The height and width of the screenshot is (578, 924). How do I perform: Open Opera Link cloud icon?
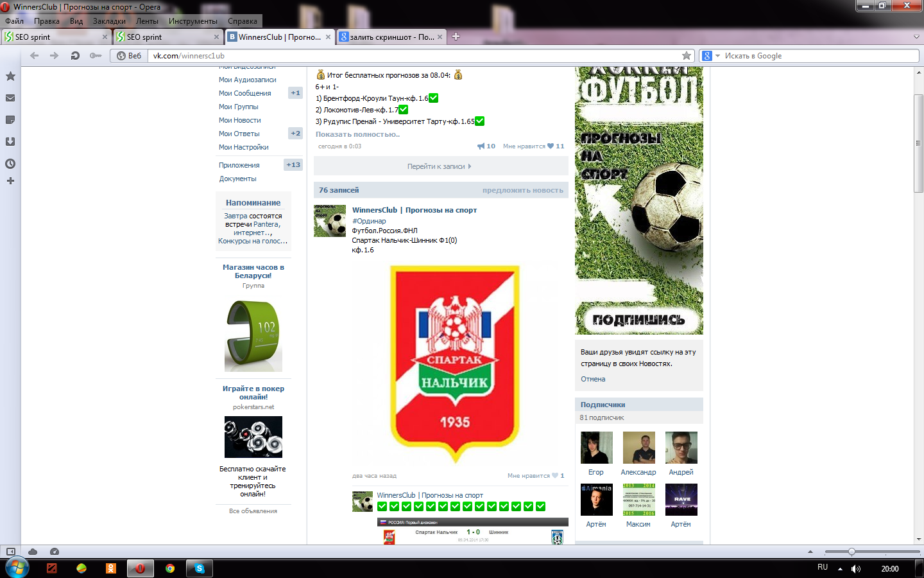33,552
